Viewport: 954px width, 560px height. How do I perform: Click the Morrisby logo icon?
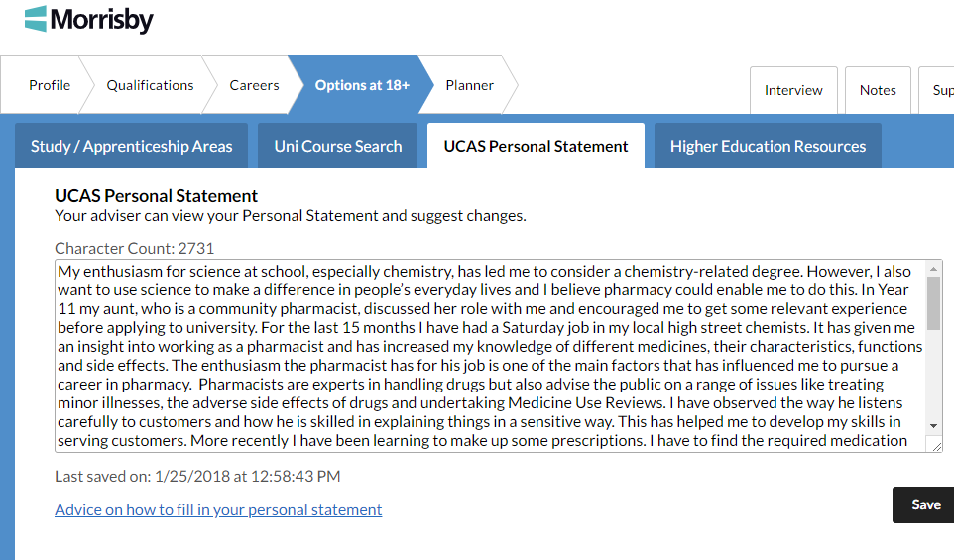tap(36, 18)
